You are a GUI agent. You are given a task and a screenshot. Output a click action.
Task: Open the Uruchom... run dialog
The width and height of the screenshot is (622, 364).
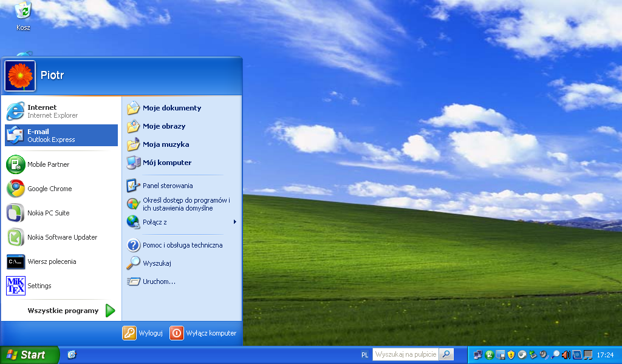[x=182, y=281]
